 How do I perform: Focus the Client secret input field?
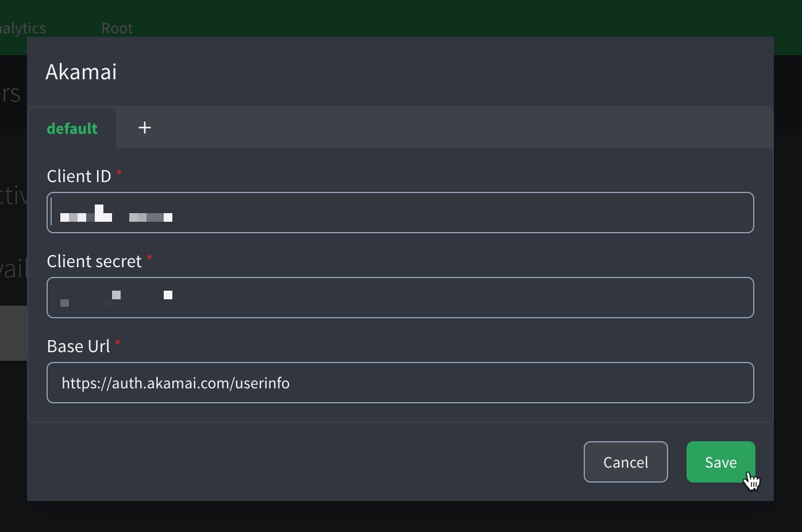coord(400,298)
